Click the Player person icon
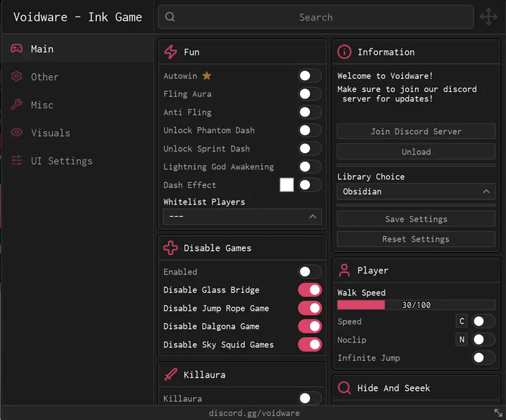Screen dimensions: 506x420 pyautogui.click(x=344, y=270)
